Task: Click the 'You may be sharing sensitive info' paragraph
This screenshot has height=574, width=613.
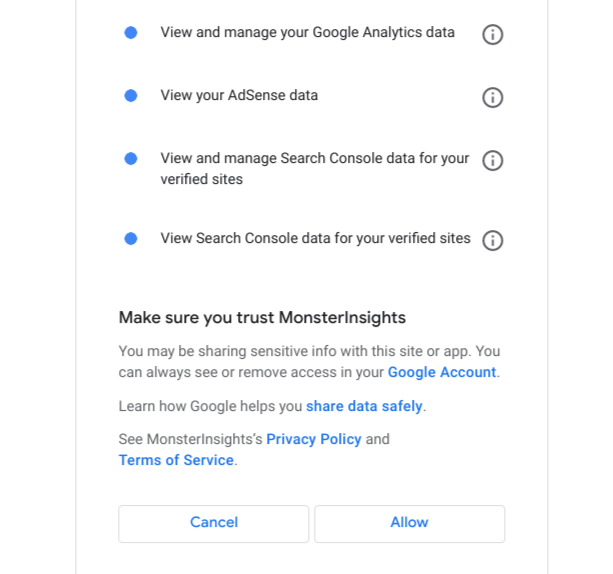Action: pos(309,362)
